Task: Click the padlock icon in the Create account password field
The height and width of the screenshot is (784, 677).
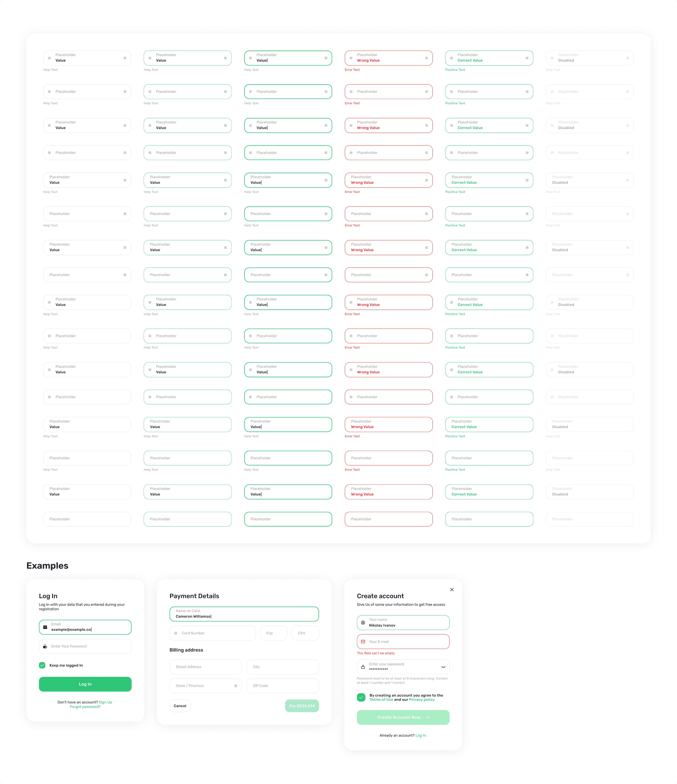Action: pos(363,667)
